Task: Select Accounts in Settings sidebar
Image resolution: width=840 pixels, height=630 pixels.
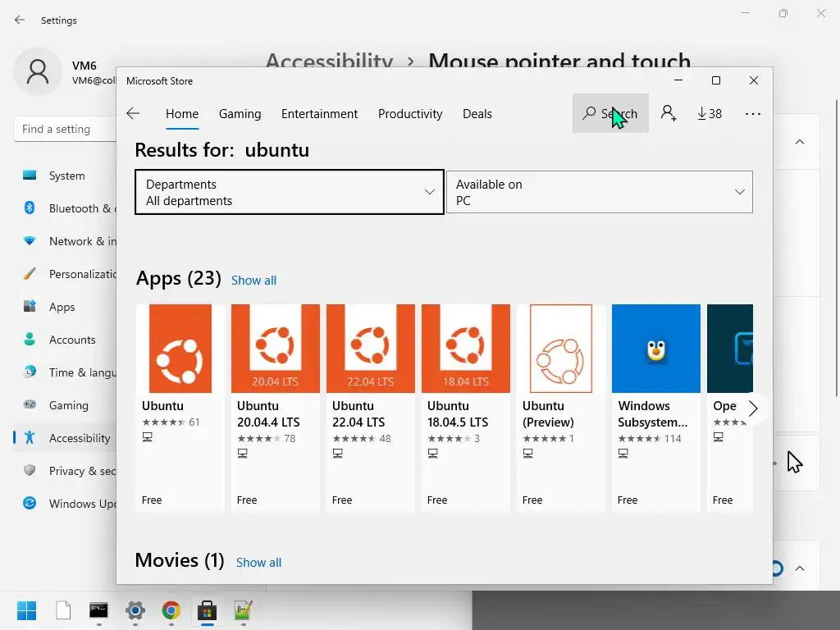Action: (x=65, y=340)
